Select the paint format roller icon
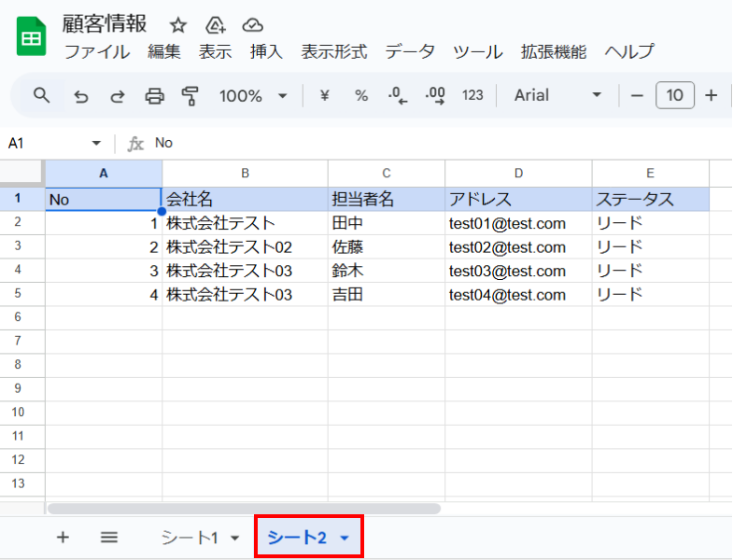The width and height of the screenshot is (733, 560). coord(190,95)
